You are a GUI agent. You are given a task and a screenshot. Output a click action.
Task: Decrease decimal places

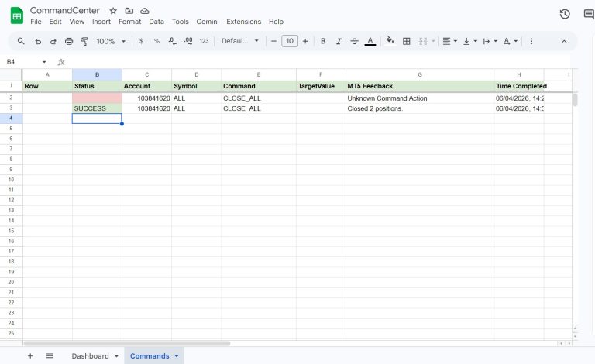click(172, 41)
